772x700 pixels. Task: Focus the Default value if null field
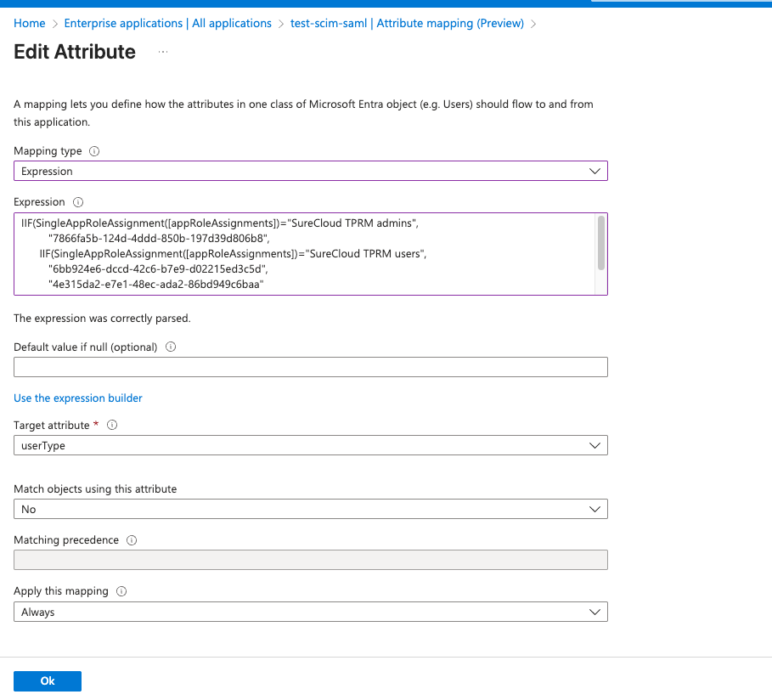click(310, 367)
